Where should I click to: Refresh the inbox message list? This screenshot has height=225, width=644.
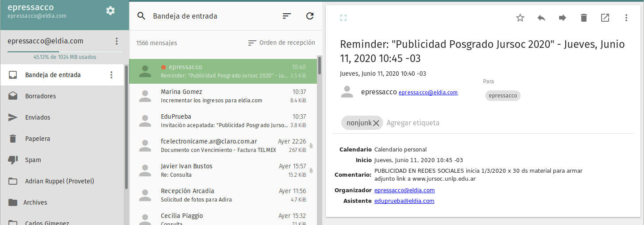(310, 16)
